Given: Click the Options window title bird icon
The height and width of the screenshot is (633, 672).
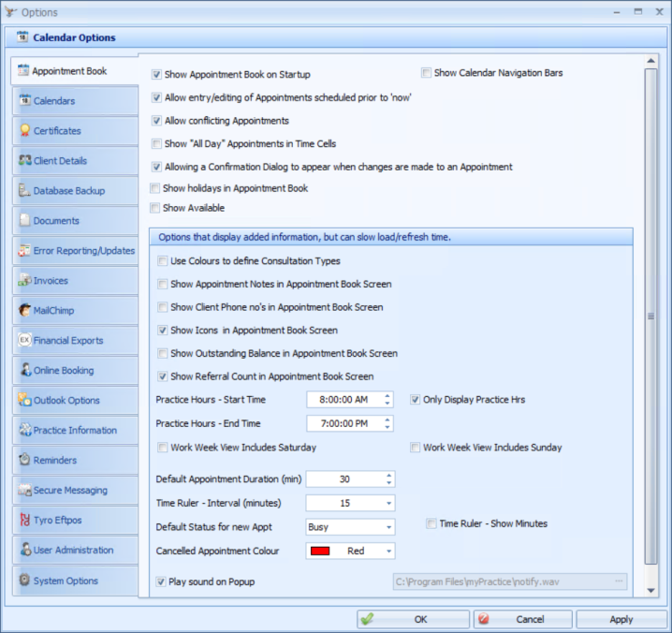Looking at the screenshot, I should [10, 12].
